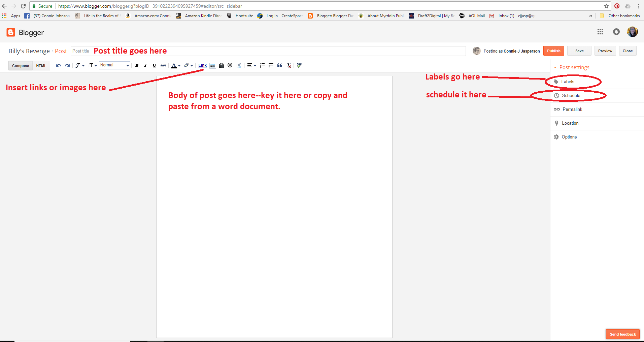The width and height of the screenshot is (644, 342).
Task: Click the Undo arrow icon
Action: tap(59, 65)
